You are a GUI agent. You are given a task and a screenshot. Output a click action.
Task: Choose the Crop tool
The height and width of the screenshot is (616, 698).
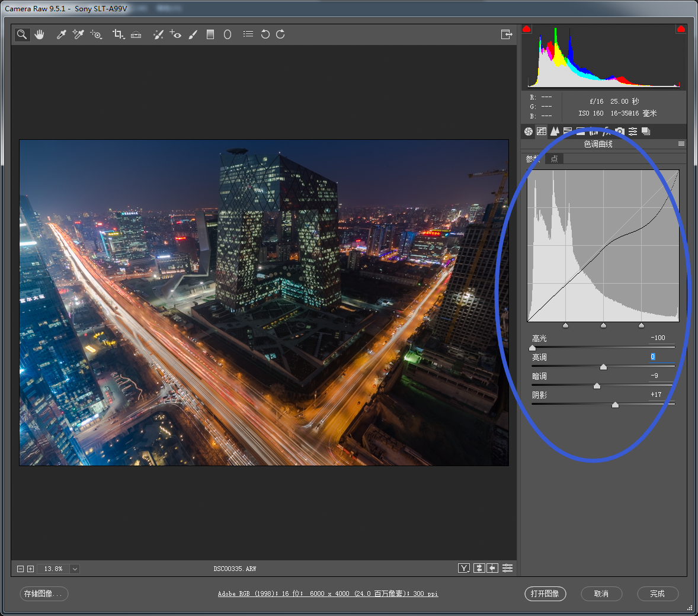tap(118, 34)
